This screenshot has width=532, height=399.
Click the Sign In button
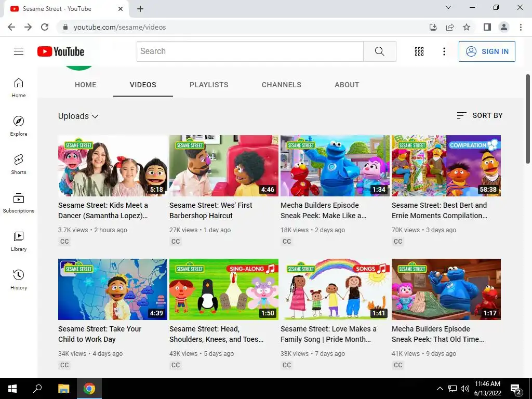pyautogui.click(x=487, y=51)
